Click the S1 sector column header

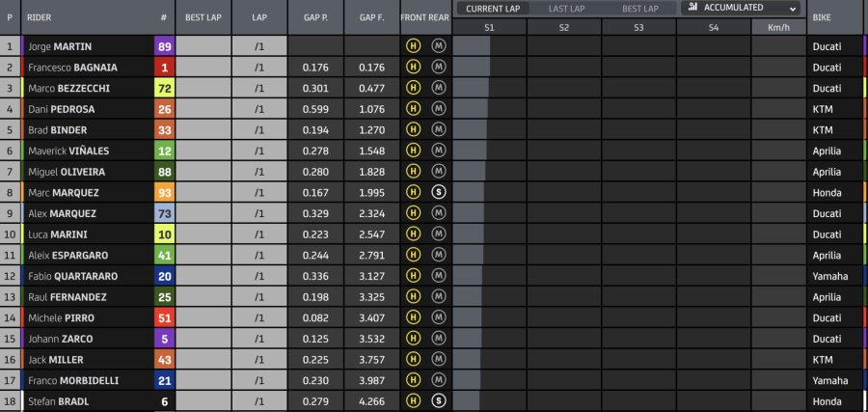point(489,27)
